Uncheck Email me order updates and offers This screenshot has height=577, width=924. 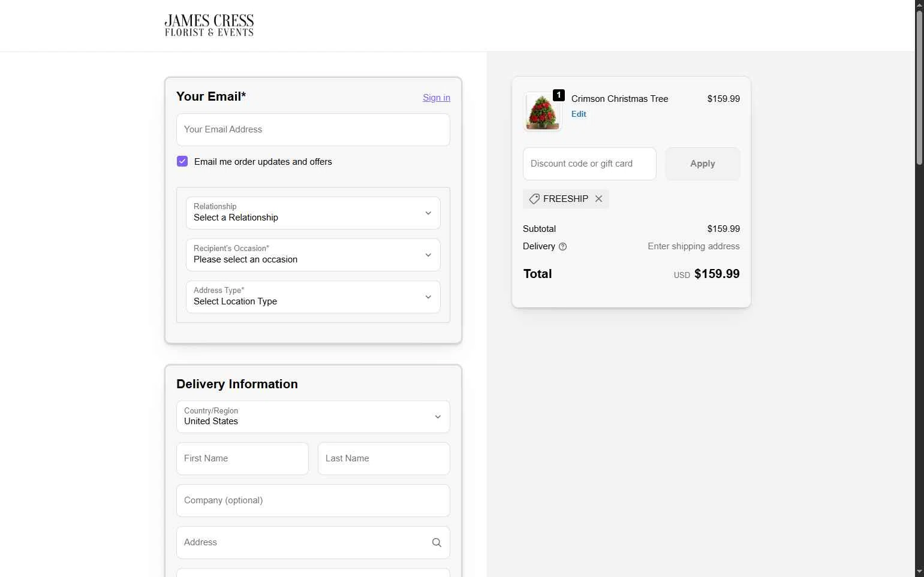point(182,161)
